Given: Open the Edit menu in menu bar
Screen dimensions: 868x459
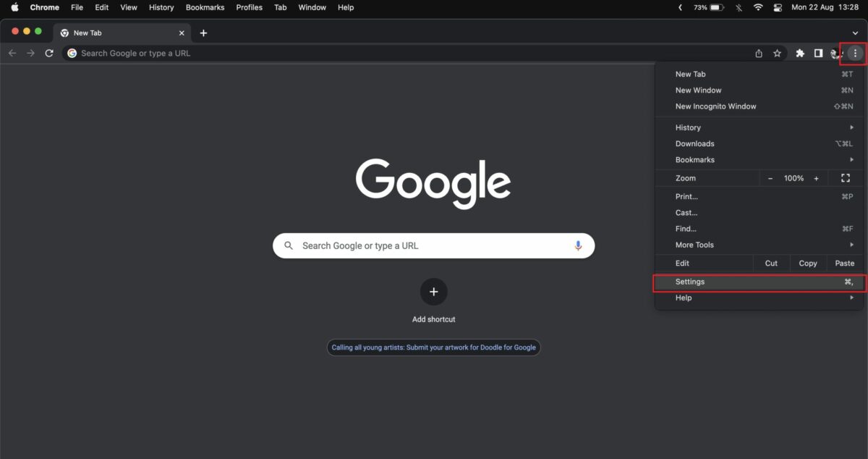Looking at the screenshot, I should coord(101,7).
